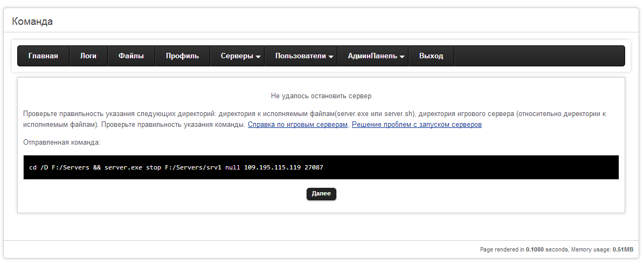Screen dimensions: 644x265
Task: Click the black sent-command code block
Action: coord(321,167)
